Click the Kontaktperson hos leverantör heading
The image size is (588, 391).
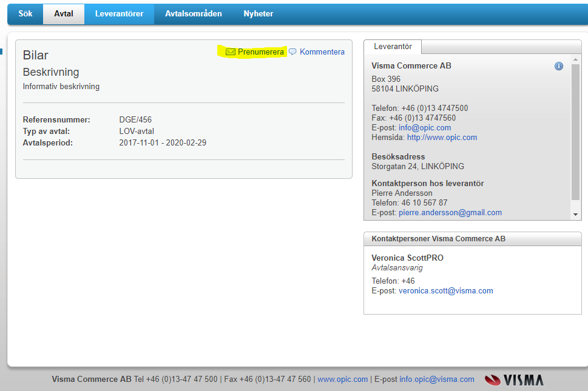(x=428, y=184)
